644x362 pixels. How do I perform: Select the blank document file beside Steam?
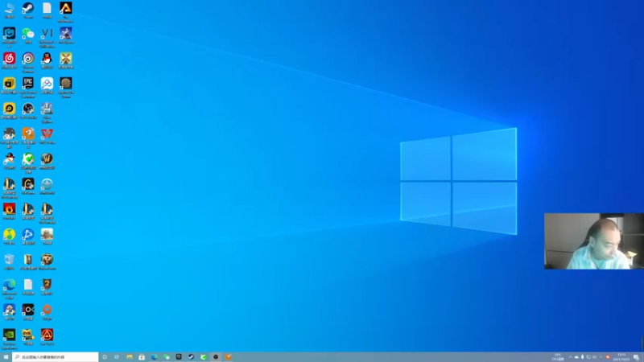(x=47, y=9)
